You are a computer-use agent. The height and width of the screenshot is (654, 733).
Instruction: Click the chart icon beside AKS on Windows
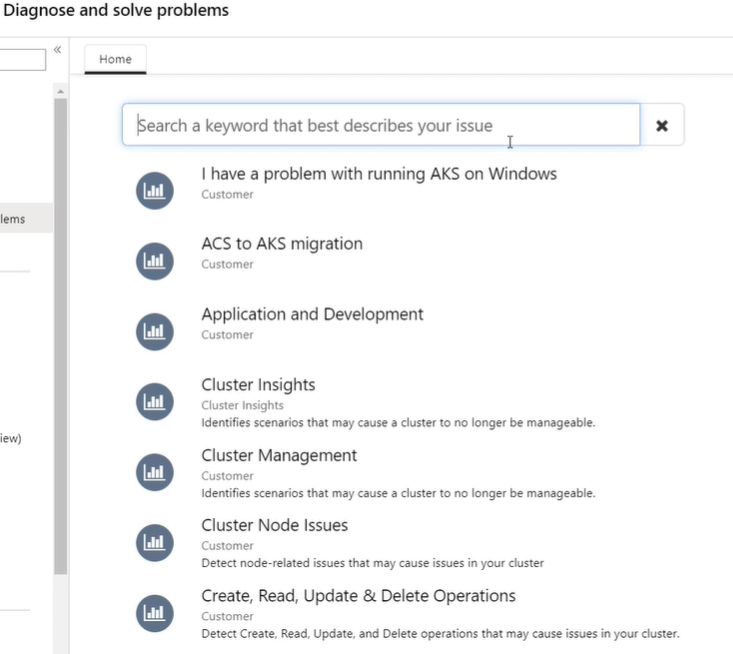click(154, 191)
